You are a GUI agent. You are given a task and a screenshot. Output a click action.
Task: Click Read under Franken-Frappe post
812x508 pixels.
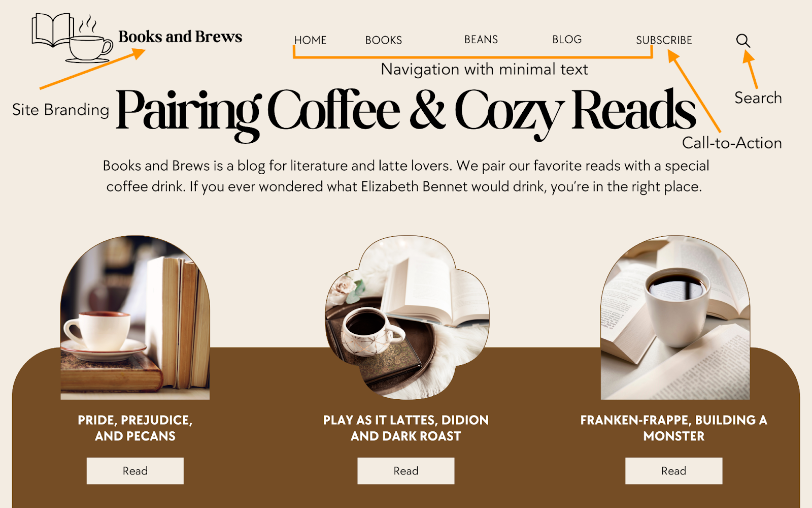(673, 471)
